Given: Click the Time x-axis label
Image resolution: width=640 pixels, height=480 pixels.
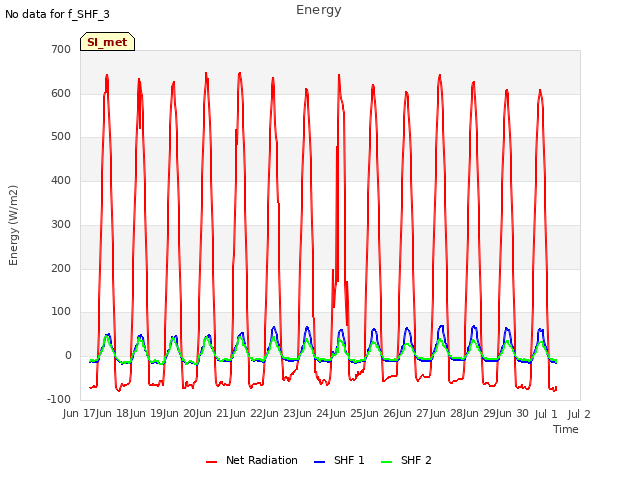Looking at the screenshot, I should 566,429.
